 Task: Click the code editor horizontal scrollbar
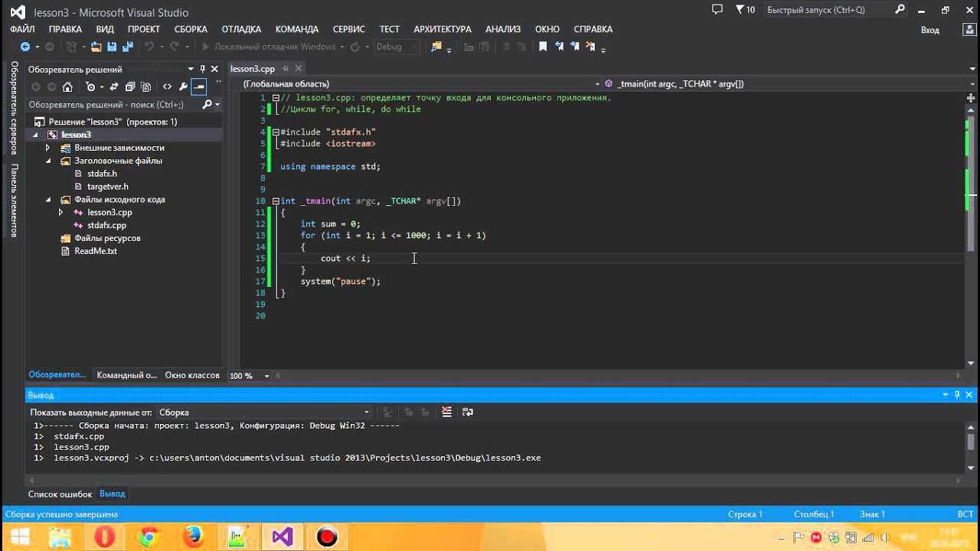pyautogui.click(x=616, y=376)
